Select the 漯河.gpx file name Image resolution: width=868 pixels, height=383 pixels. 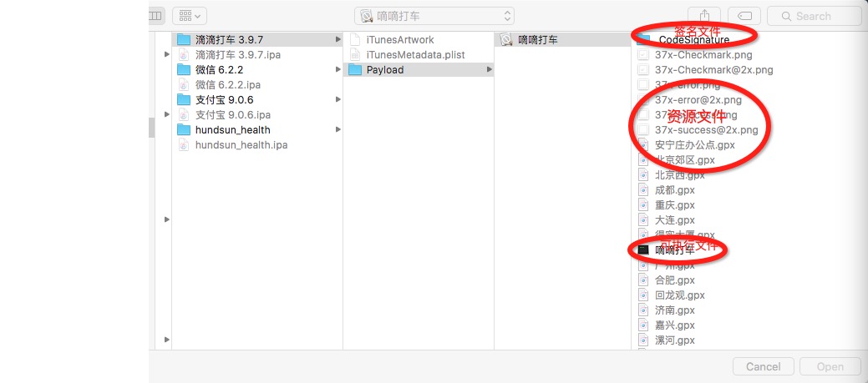[675, 340]
